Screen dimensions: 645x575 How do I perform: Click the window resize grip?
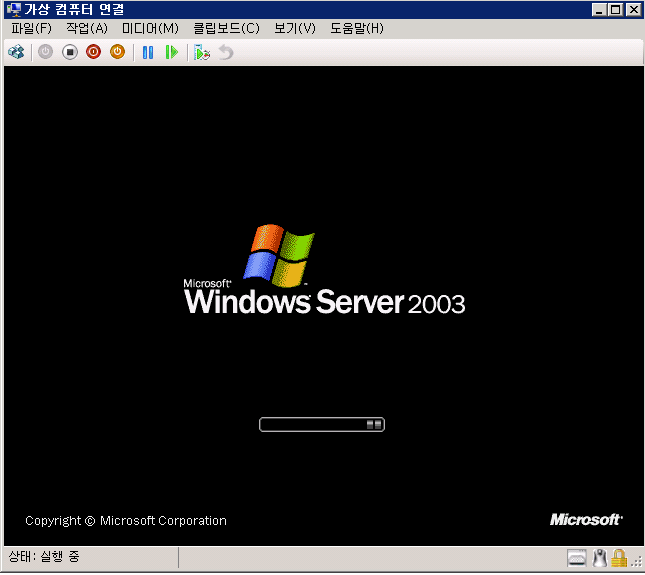coord(637,562)
